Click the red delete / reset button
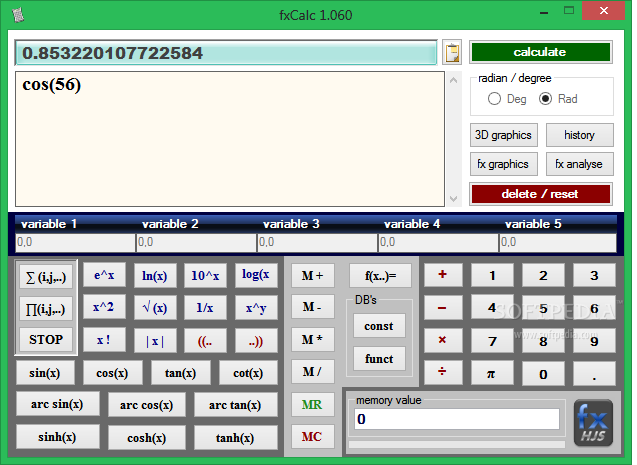637x465 pixels. click(540, 194)
